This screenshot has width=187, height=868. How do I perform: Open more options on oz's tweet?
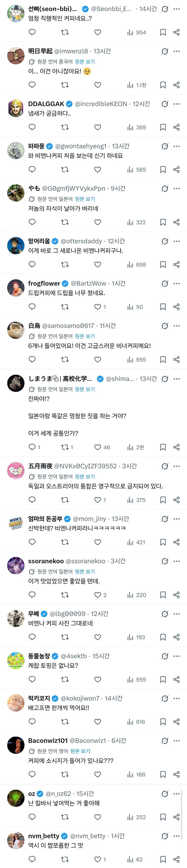tap(177, 794)
